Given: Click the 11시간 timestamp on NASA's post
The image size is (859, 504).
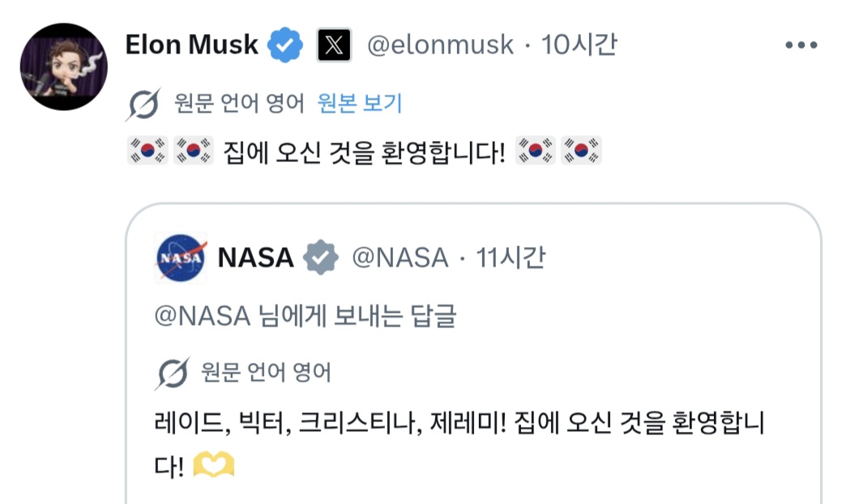Looking at the screenshot, I should click(x=511, y=258).
